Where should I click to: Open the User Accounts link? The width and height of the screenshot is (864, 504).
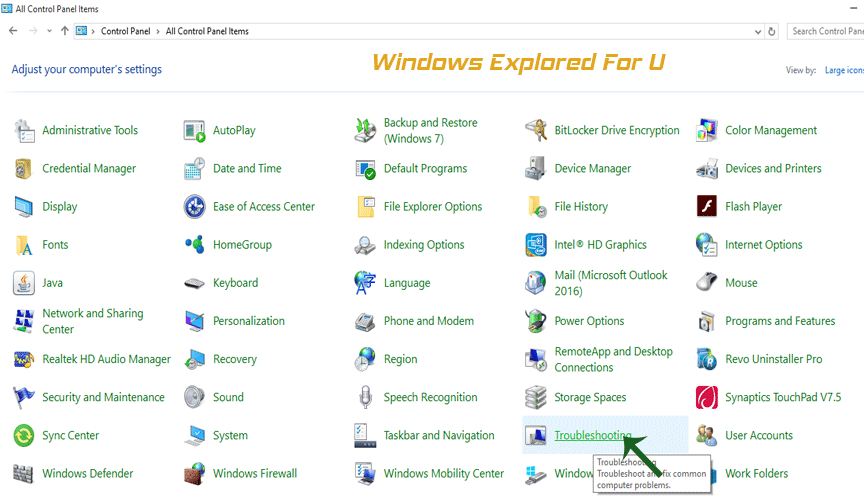coord(759,436)
